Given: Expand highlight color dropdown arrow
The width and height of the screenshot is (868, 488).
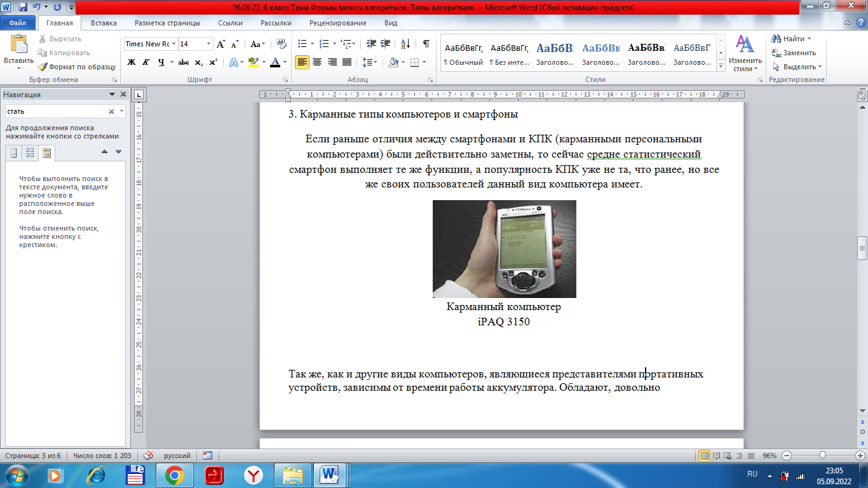Looking at the screenshot, I should 263,62.
